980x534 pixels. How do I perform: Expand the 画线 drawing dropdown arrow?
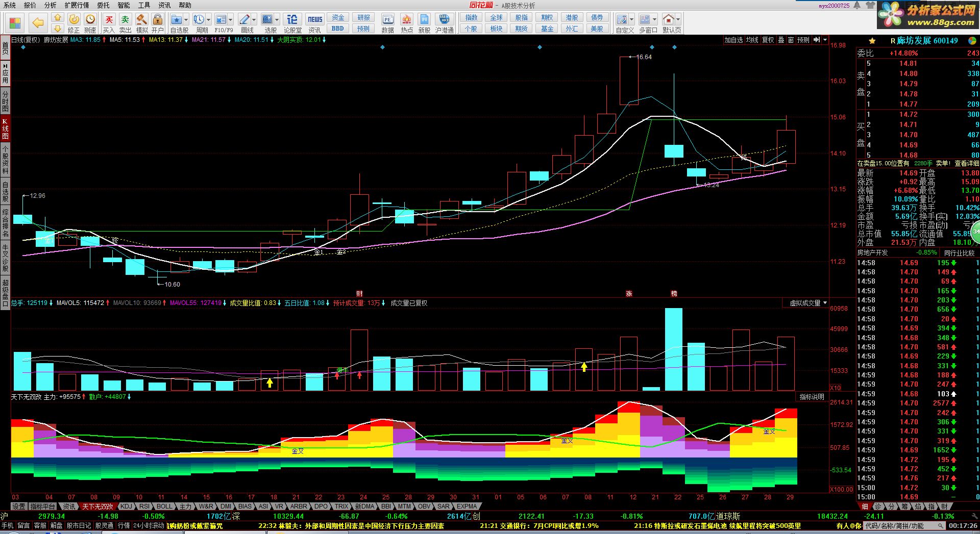(x=254, y=20)
